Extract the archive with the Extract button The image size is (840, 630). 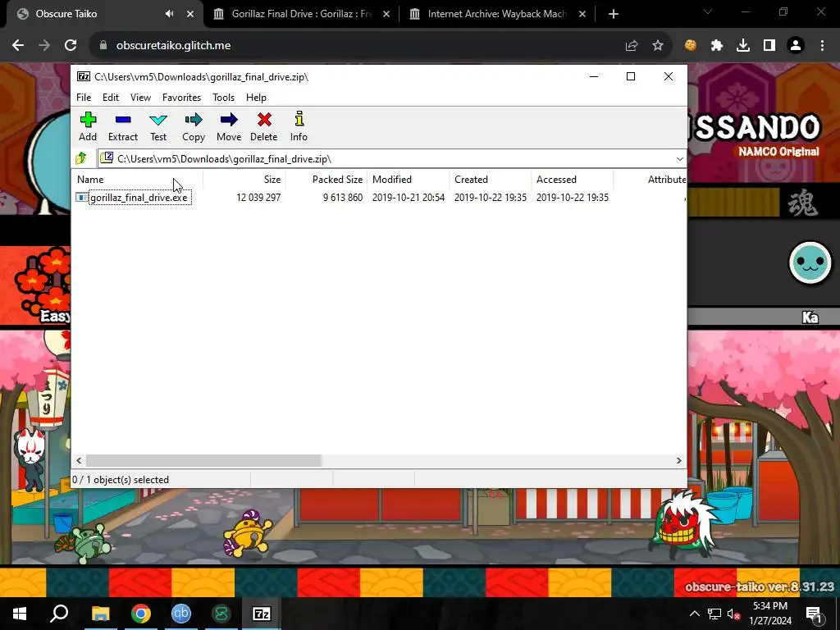(x=123, y=126)
